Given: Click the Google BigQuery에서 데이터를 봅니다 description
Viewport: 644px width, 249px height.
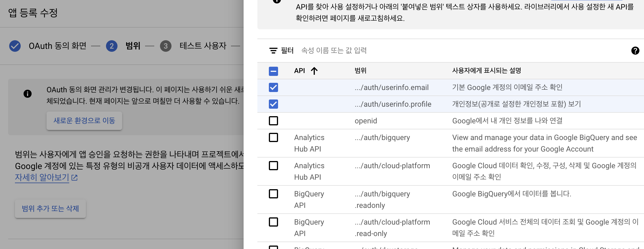Looking at the screenshot, I should (x=512, y=194).
